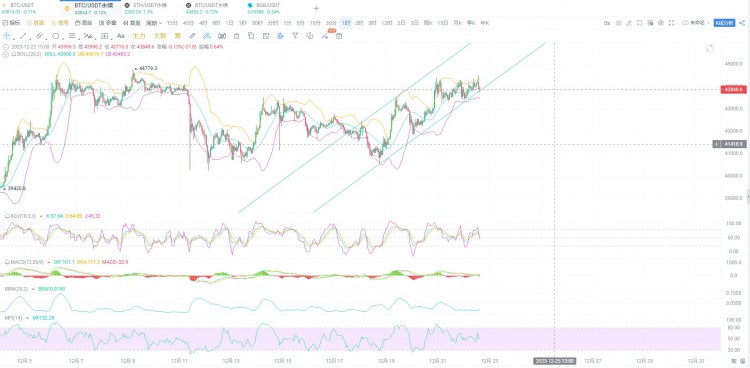The image size is (750, 368).
Task: Select the wave pattern drawing tool
Action: click(x=88, y=36)
